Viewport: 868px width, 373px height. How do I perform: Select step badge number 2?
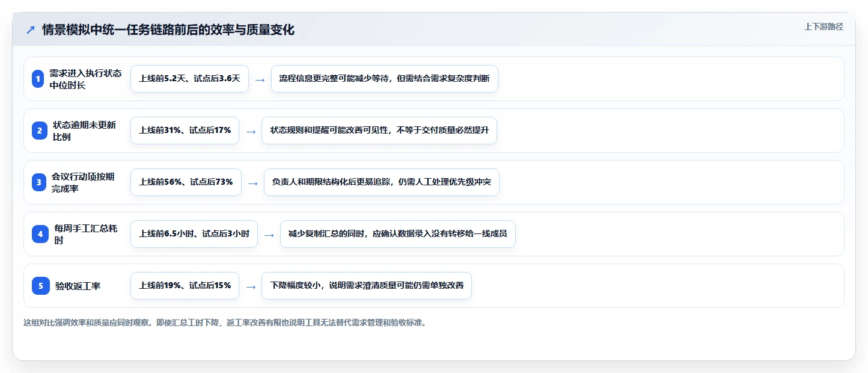[39, 131]
